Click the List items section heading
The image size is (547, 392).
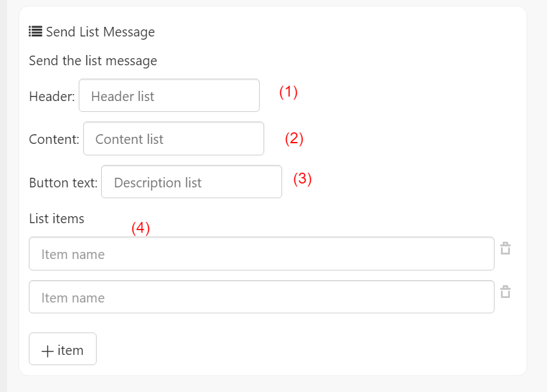click(x=56, y=219)
